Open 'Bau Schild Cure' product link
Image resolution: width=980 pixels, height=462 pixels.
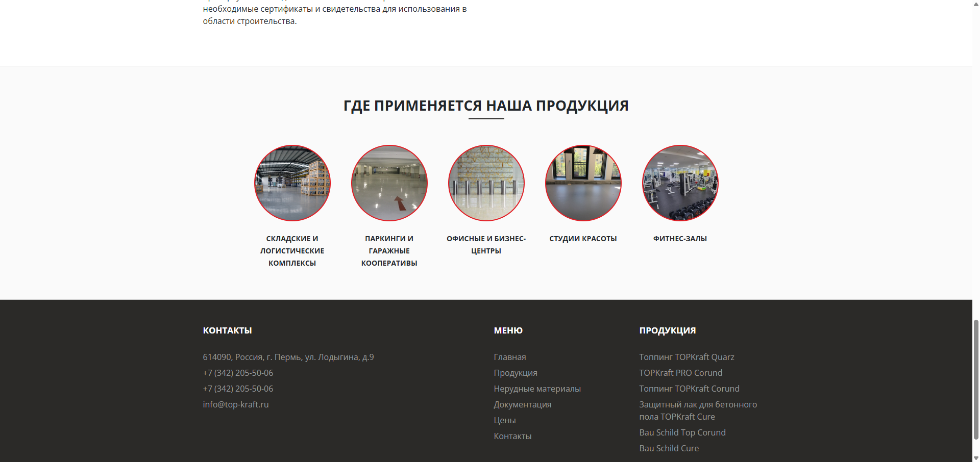[669, 448]
